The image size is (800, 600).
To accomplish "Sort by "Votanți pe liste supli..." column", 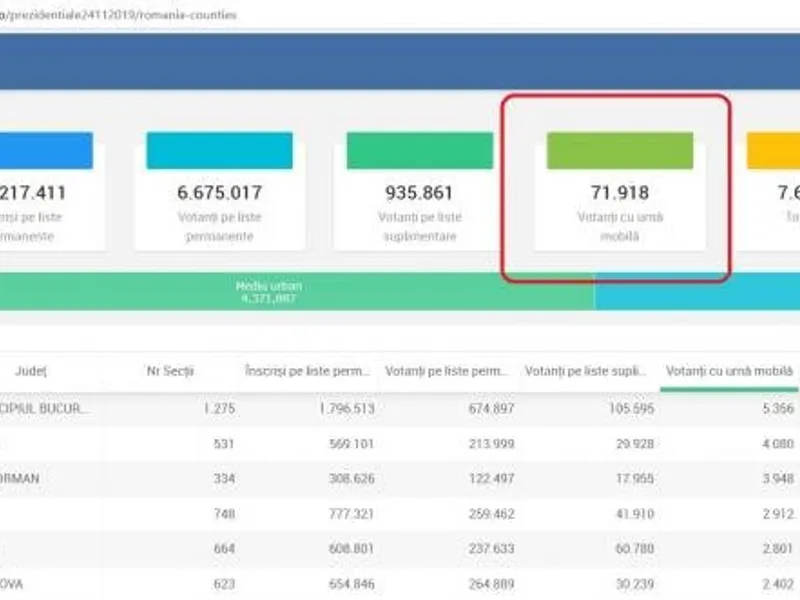I will (x=587, y=371).
